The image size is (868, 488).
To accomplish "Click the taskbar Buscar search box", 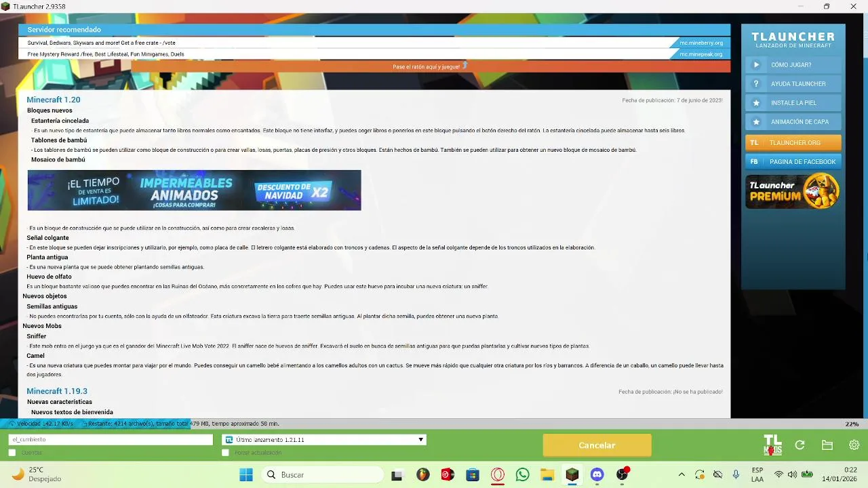I will [322, 474].
